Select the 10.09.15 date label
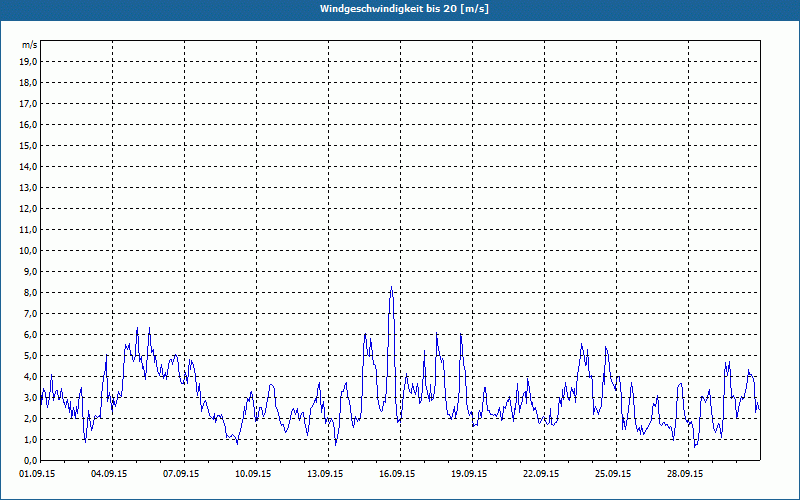The width and height of the screenshot is (800, 500). pos(253,474)
